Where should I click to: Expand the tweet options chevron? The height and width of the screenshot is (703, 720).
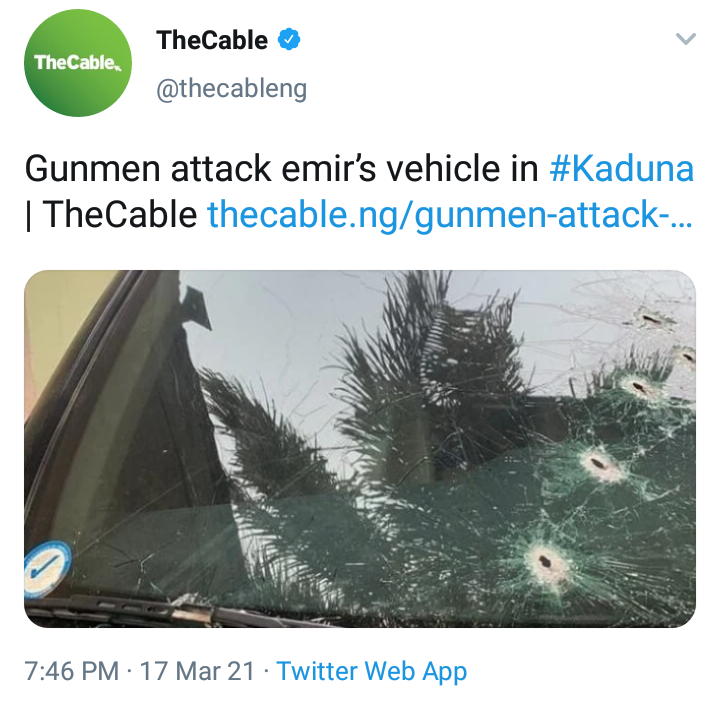pos(686,39)
